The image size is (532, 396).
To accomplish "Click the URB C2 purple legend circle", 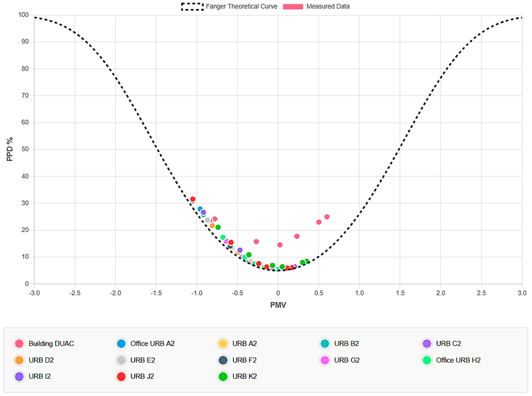I will 427,343.
